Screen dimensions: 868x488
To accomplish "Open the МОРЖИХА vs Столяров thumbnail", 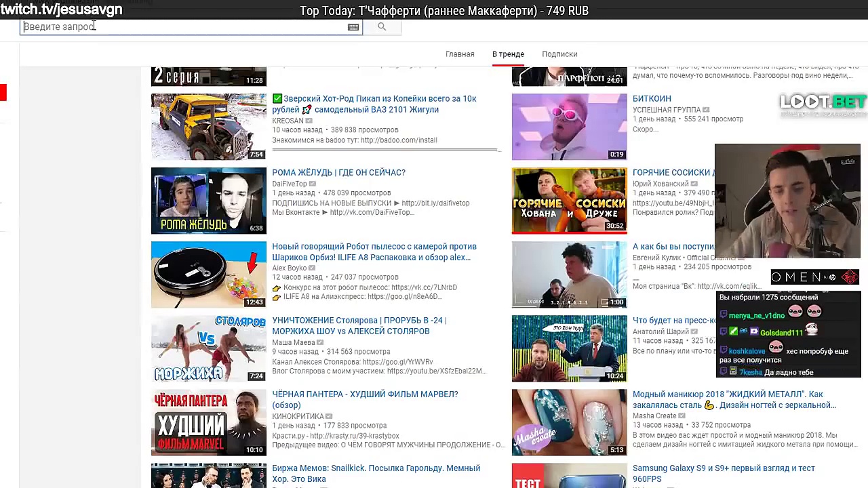I will [x=209, y=348].
